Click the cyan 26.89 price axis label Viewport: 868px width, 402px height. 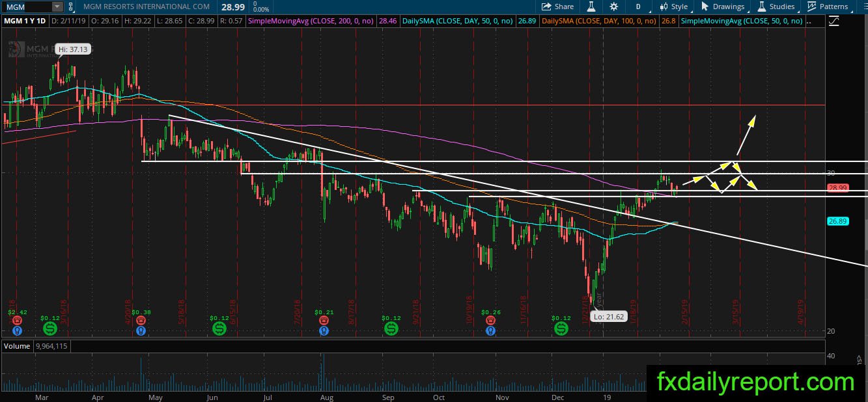pyautogui.click(x=837, y=221)
